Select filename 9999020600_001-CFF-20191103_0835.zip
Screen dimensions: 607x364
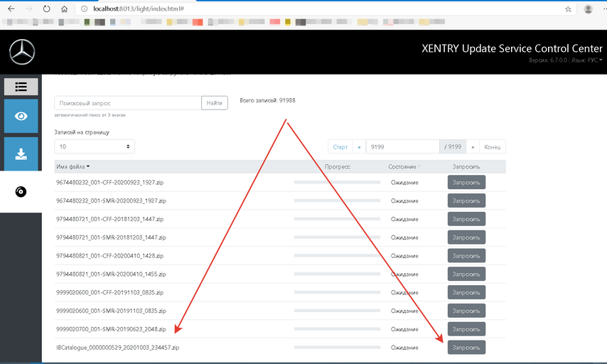[x=110, y=292]
